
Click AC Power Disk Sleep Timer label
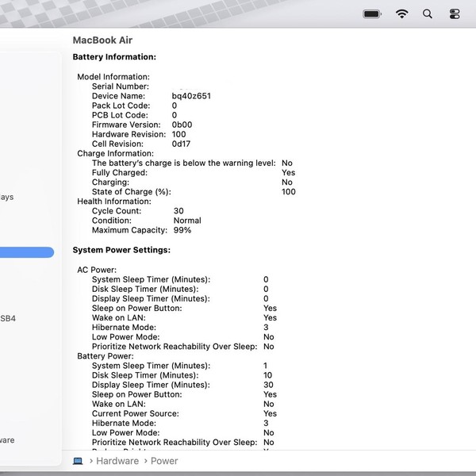(x=145, y=289)
